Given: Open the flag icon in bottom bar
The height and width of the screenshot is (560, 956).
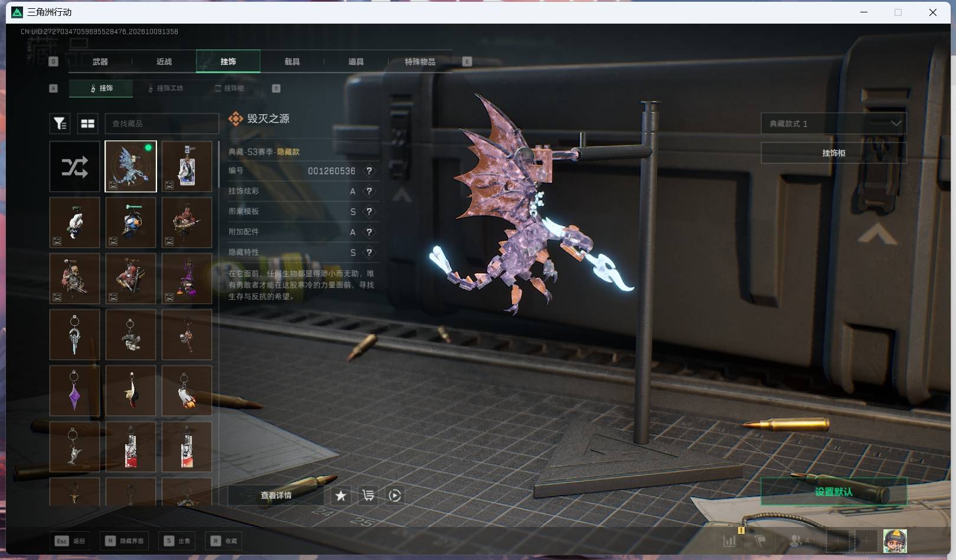Looking at the screenshot, I should pyautogui.click(x=761, y=541).
